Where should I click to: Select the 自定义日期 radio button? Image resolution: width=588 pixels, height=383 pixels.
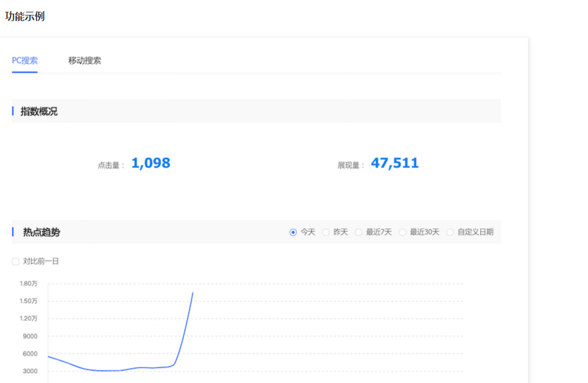[450, 232]
